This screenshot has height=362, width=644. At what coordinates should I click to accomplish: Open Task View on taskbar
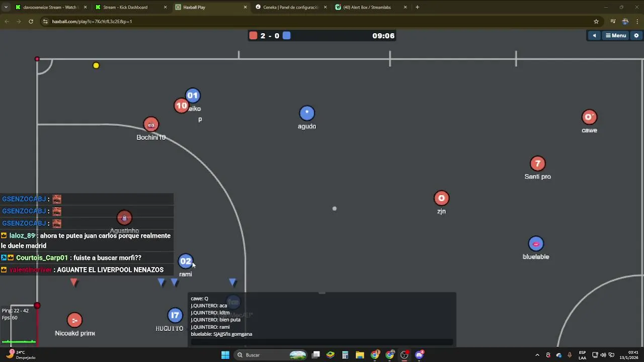pyautogui.click(x=316, y=355)
